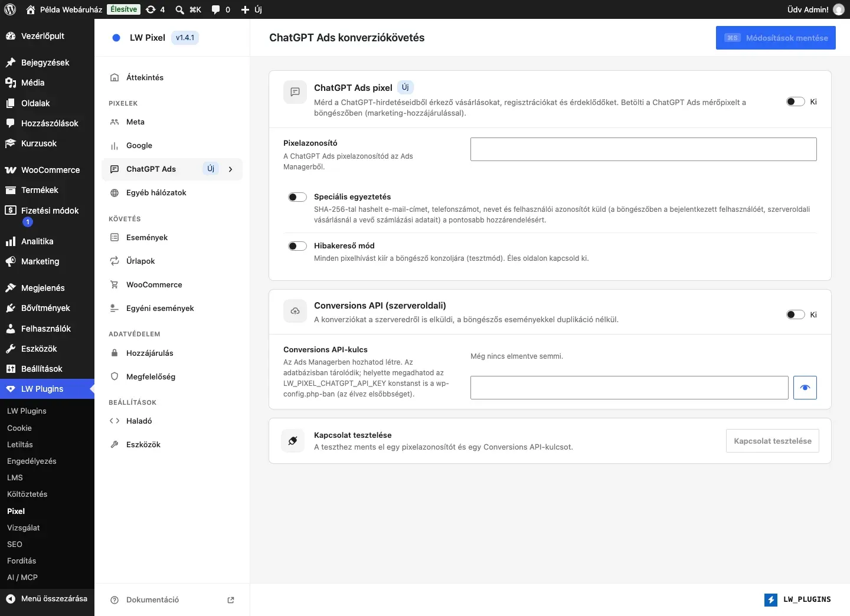Click the Kapcsolat tesztelése plug icon
This screenshot has height=616, width=850.
(x=293, y=441)
